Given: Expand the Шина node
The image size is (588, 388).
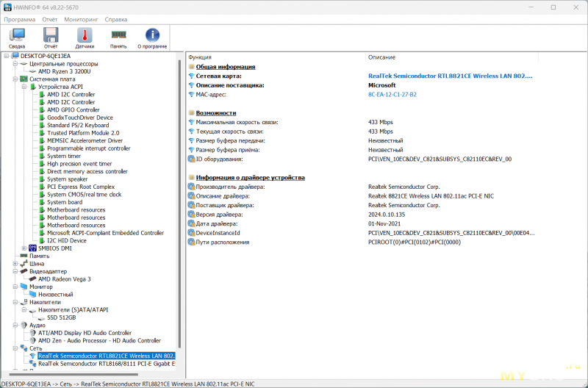Looking at the screenshot, I should tap(15, 264).
